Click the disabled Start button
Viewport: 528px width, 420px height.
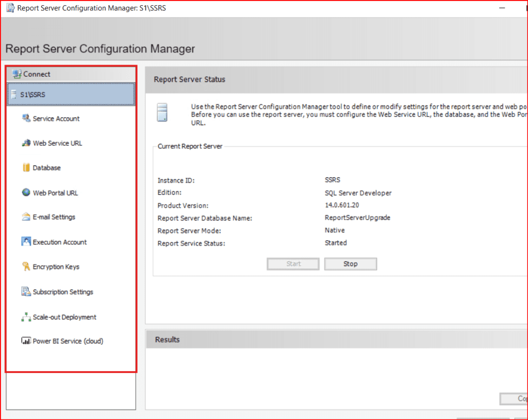[x=293, y=264]
